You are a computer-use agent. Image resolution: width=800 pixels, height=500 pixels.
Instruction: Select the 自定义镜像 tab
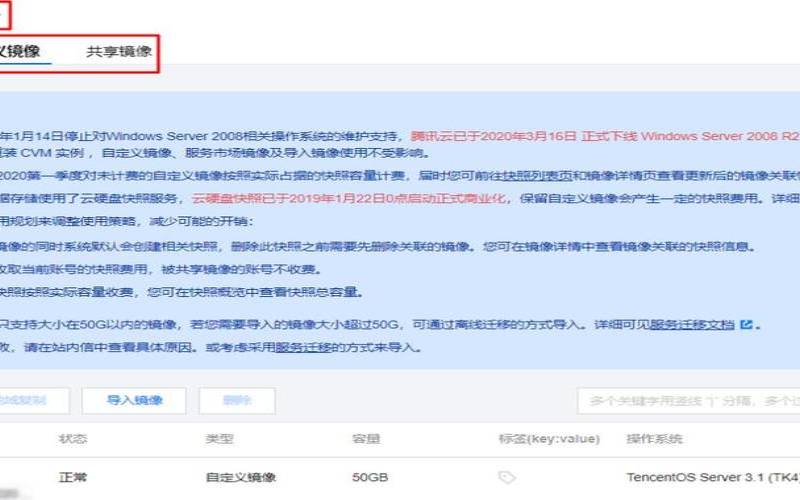(20, 51)
